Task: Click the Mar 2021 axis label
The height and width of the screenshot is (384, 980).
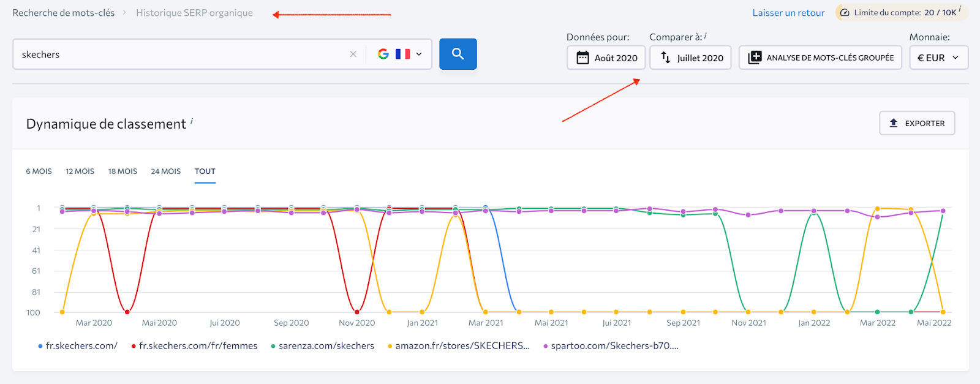Action: (x=486, y=323)
